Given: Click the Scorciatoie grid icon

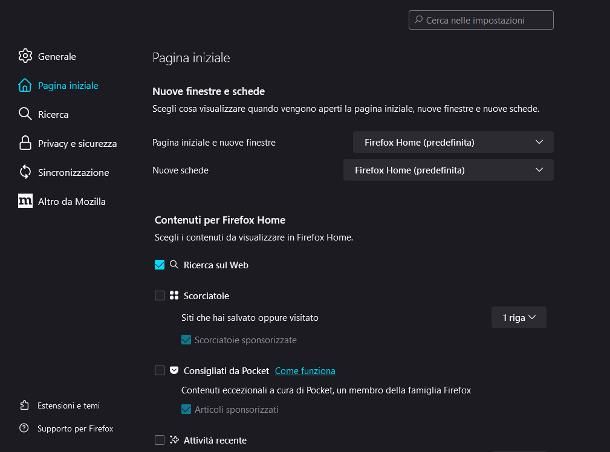Looking at the screenshot, I should pyautogui.click(x=174, y=295).
